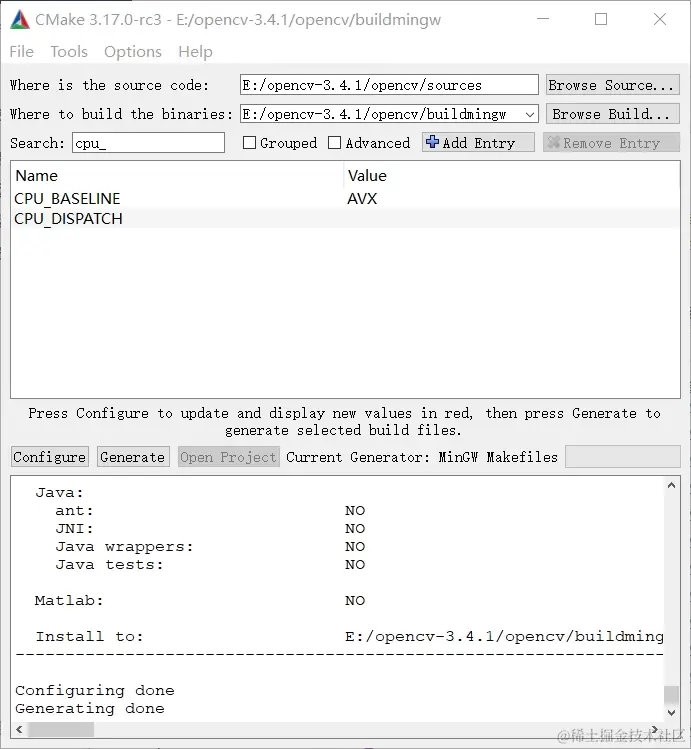Click the source code path field
The width and height of the screenshot is (691, 749).
pyautogui.click(x=389, y=85)
